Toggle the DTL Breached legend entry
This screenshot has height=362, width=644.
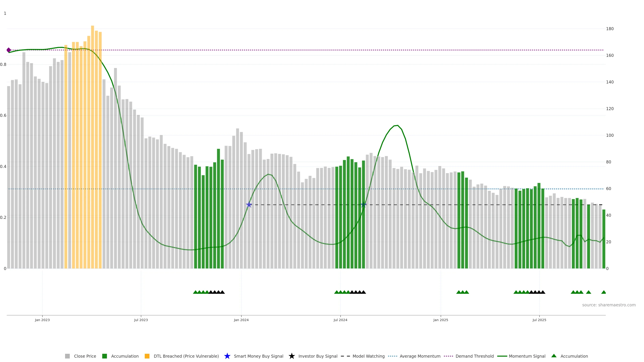coord(186,356)
